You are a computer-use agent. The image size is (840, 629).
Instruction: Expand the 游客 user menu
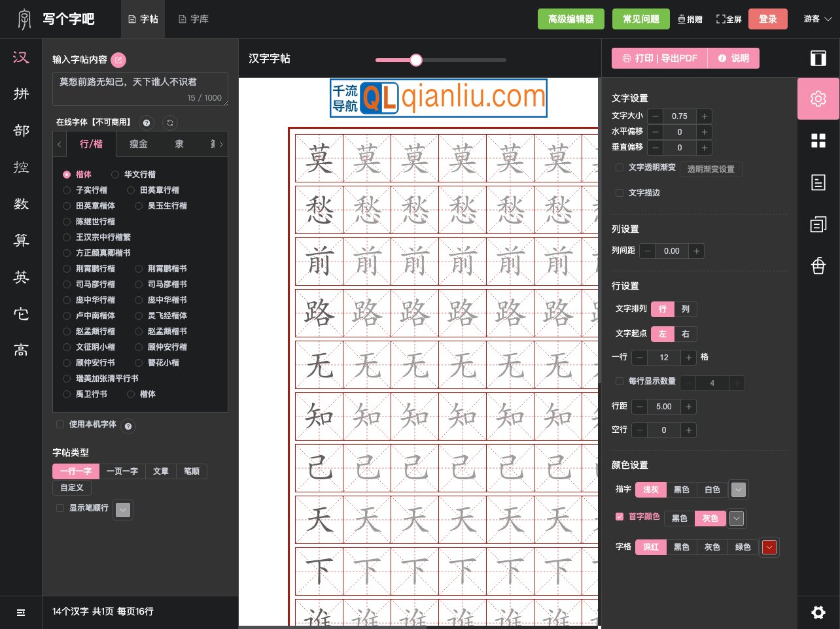tap(816, 19)
